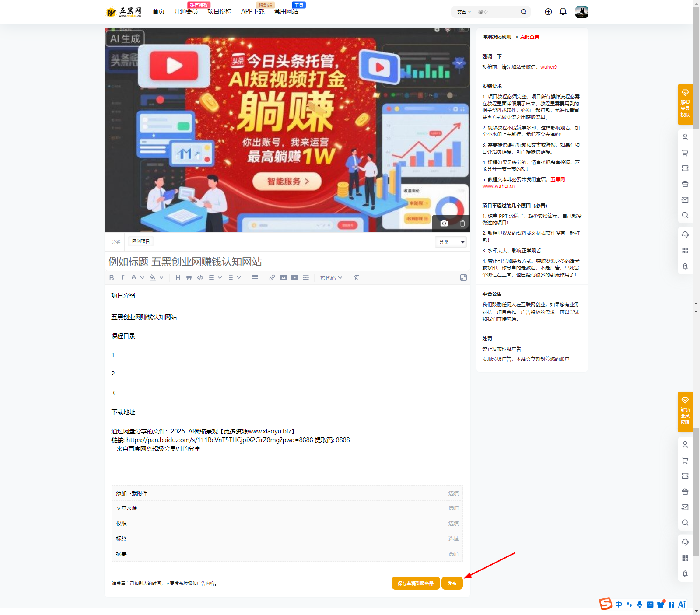Start Sogou voice input microphone
The image size is (700, 615).
640,605
